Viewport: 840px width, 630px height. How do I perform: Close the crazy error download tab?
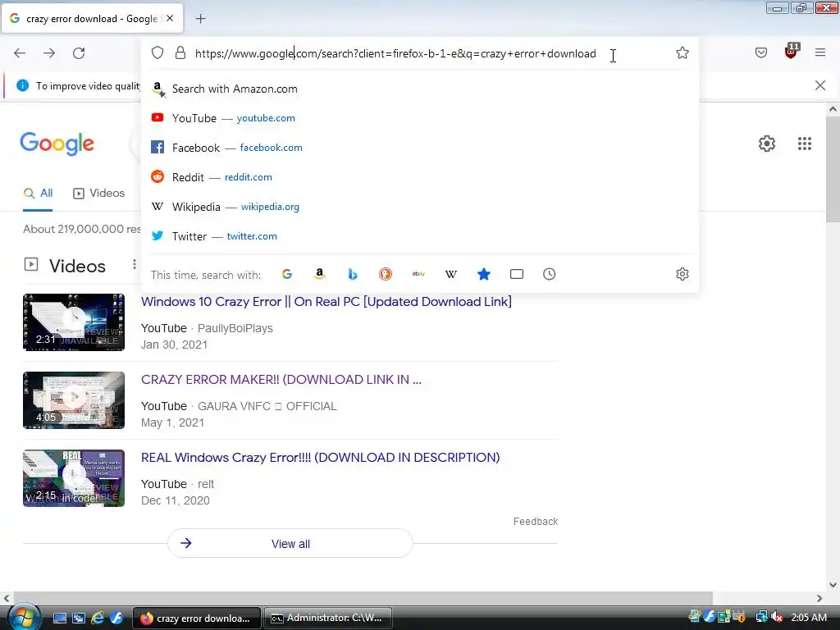[170, 18]
